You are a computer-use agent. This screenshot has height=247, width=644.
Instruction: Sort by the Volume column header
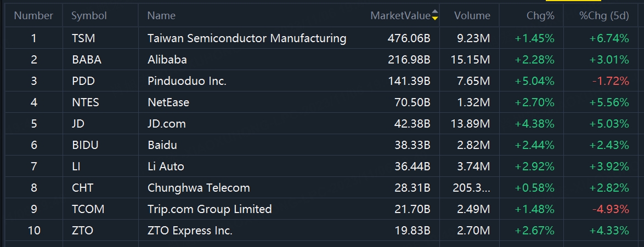472,15
